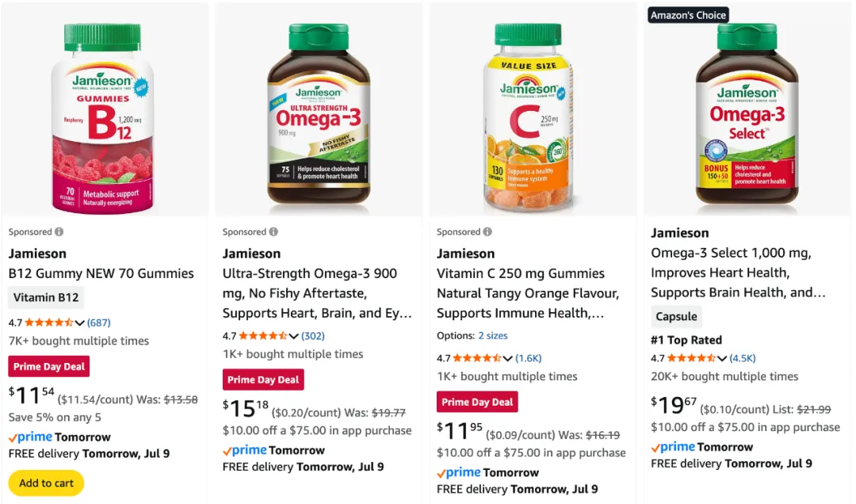Select the Vitamin B12 tag
Image resolution: width=856 pixels, height=504 pixels.
[x=46, y=298]
